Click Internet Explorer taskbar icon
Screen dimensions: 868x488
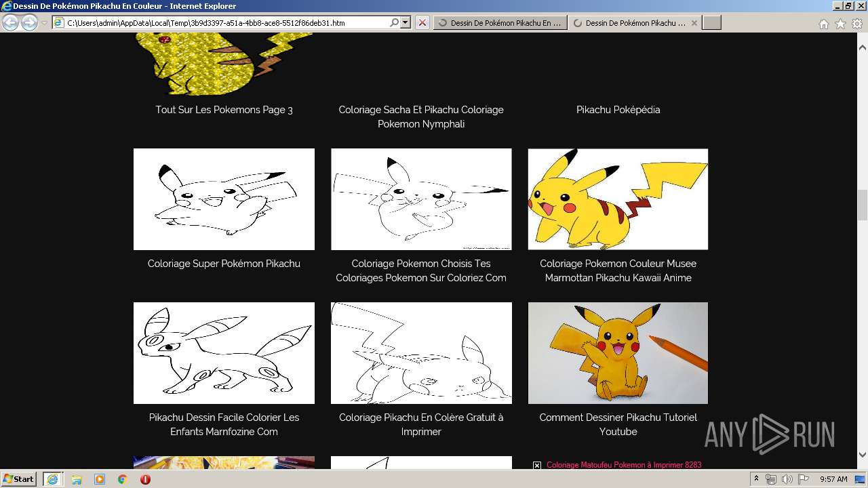point(52,479)
